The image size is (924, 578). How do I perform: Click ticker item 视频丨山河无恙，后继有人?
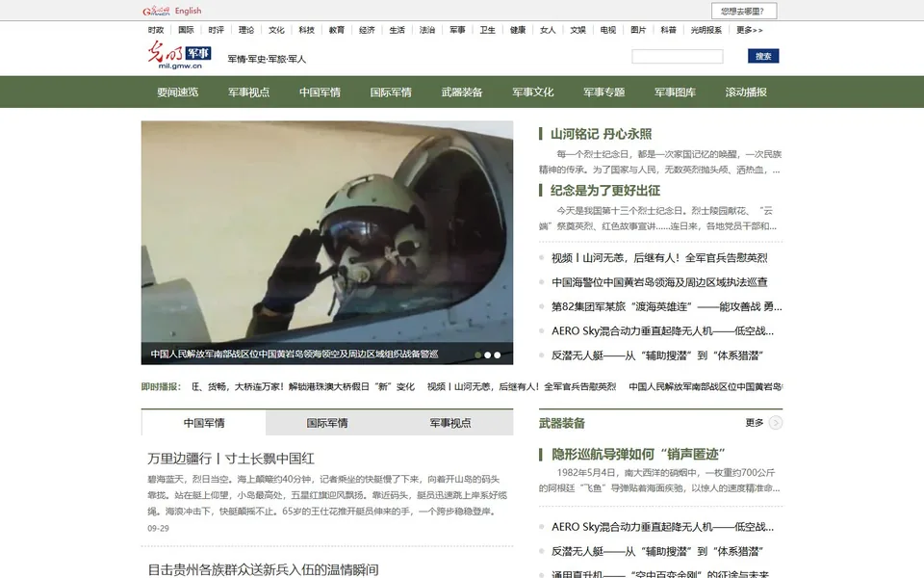pyautogui.click(x=522, y=387)
